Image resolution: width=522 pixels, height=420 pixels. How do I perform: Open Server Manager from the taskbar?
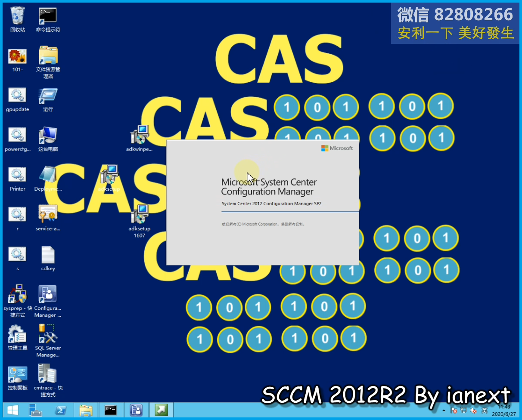36,410
